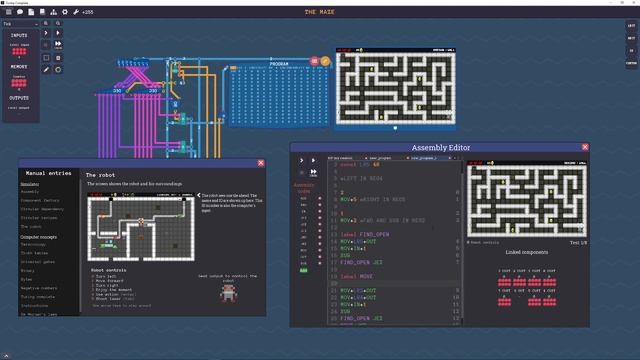
Task: Toggle the IN assembly code dot
Action: pos(320,211)
